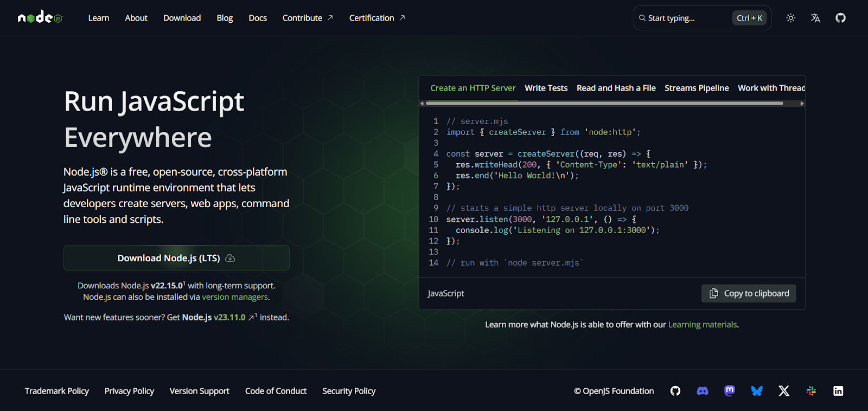Image resolution: width=868 pixels, height=411 pixels.
Task: Open the footer X (Twitter) icon
Action: point(784,391)
